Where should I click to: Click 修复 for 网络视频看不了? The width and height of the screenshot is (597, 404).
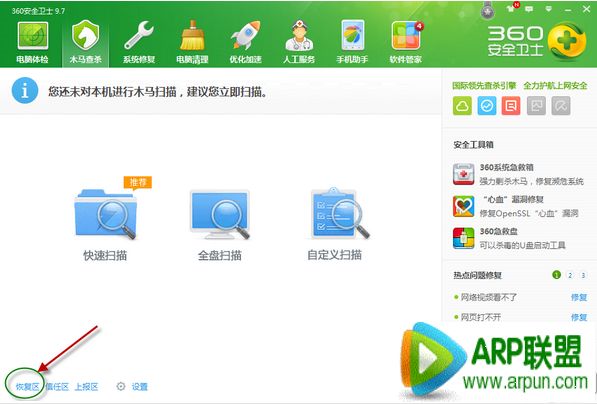579,297
